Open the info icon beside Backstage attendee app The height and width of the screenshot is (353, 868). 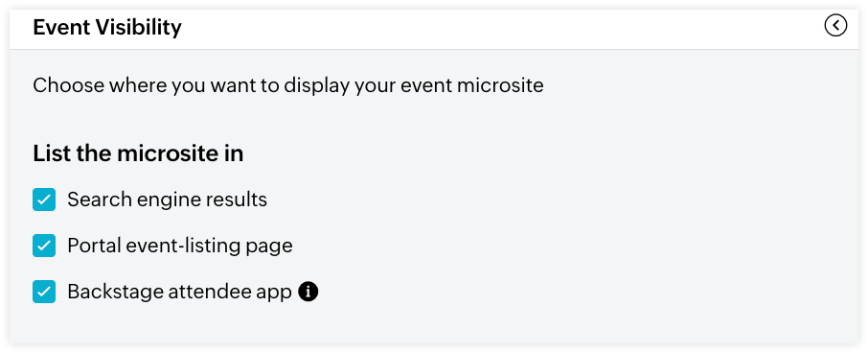point(308,292)
